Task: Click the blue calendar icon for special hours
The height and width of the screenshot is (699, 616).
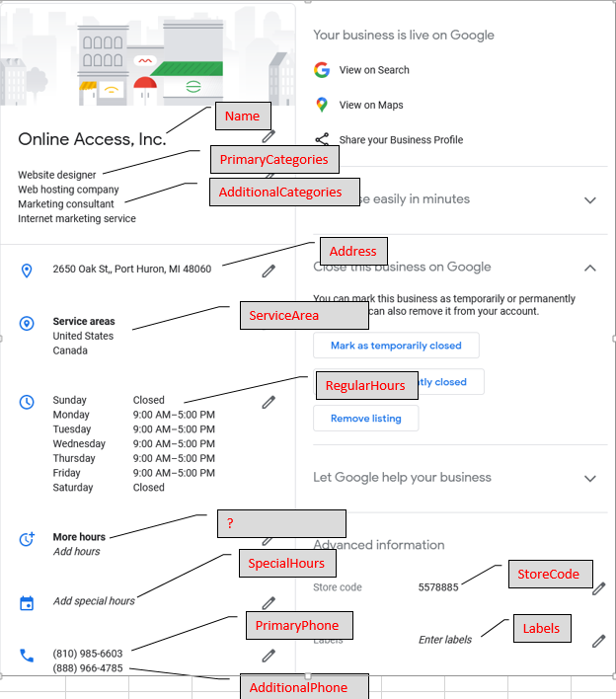Action: 27,602
